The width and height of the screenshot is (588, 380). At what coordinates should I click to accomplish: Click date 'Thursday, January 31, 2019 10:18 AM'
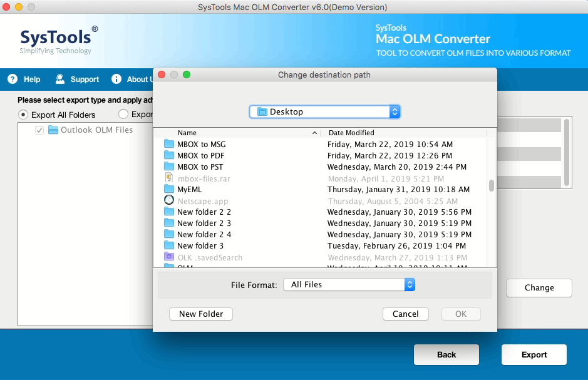tap(398, 189)
